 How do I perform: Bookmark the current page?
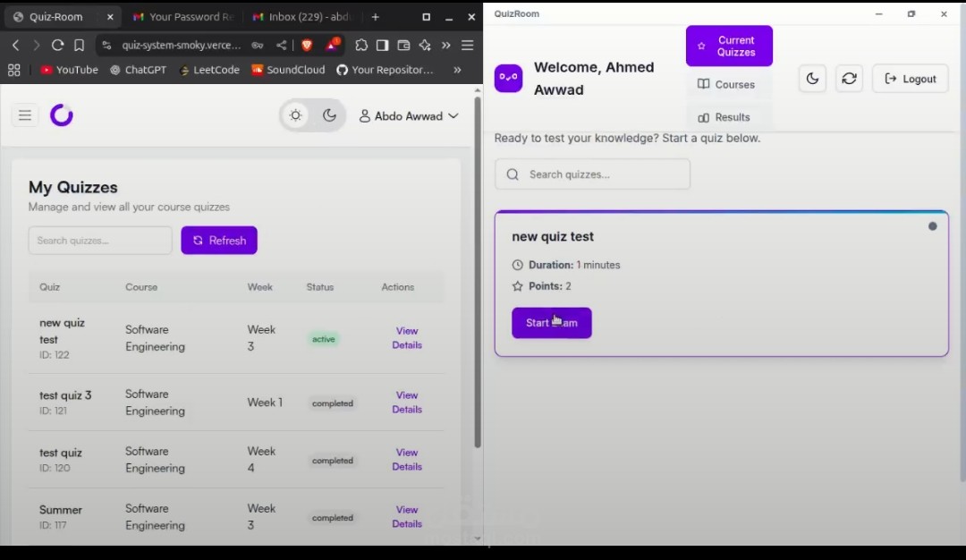tap(79, 45)
